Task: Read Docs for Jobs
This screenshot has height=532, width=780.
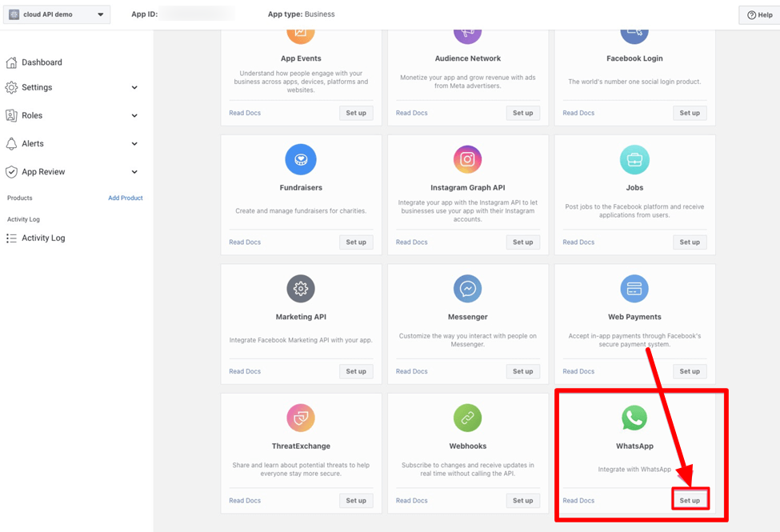Action: tap(578, 242)
